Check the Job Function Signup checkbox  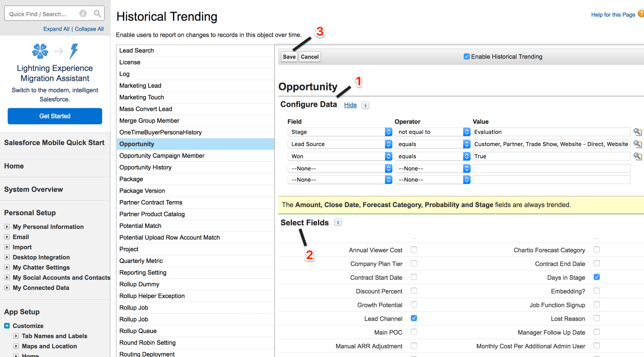pos(597,304)
